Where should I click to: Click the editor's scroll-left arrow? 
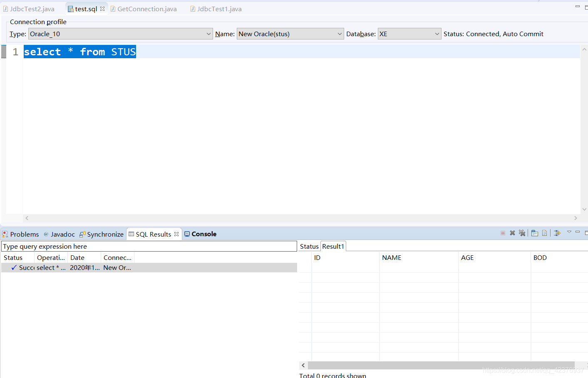coord(27,218)
